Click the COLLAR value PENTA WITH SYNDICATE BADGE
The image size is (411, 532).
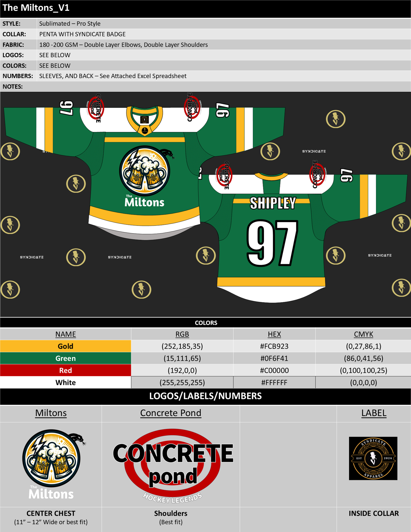coord(82,34)
